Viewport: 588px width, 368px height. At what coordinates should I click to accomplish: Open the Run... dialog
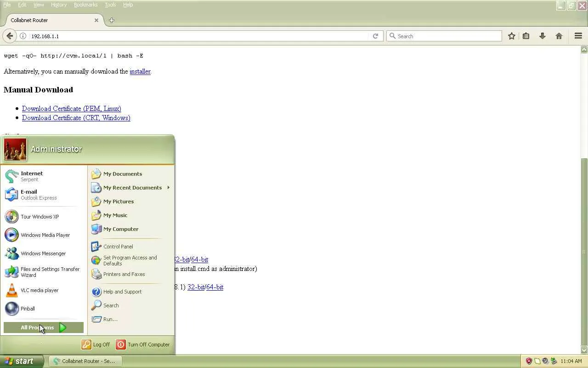pyautogui.click(x=131, y=319)
